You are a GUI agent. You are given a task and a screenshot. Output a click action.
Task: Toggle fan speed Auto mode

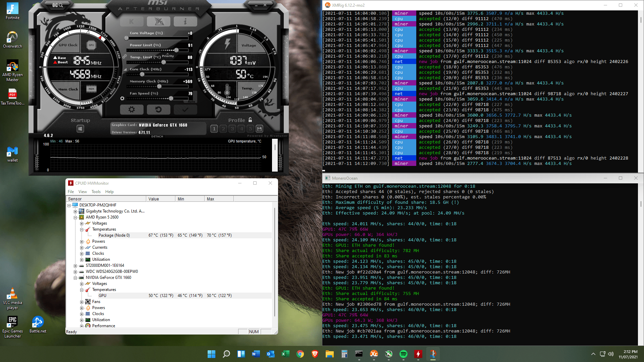click(x=191, y=102)
